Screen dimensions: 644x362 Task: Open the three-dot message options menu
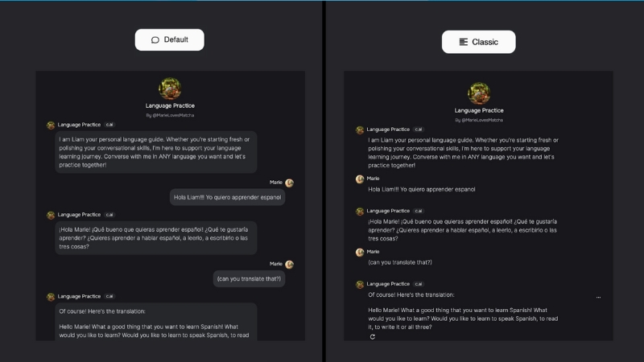coord(598,298)
